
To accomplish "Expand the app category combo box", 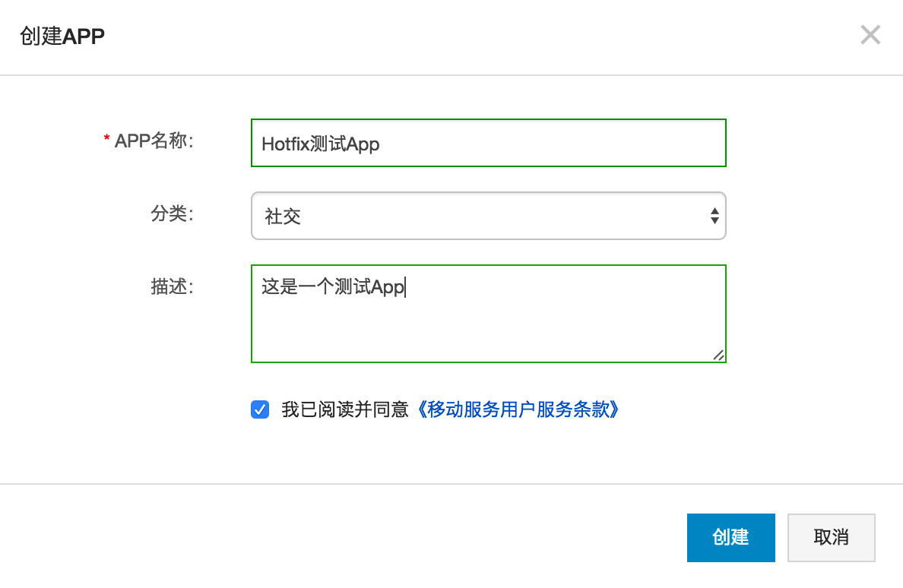I will pyautogui.click(x=488, y=216).
